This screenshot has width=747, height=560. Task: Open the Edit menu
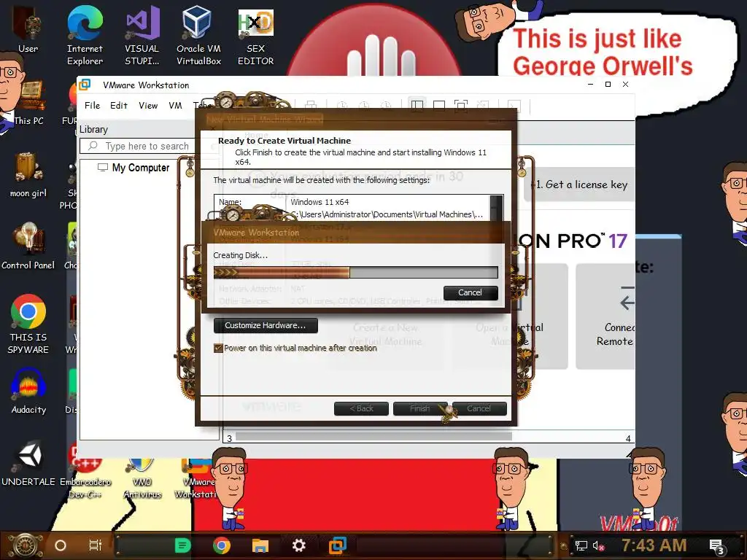(x=119, y=105)
